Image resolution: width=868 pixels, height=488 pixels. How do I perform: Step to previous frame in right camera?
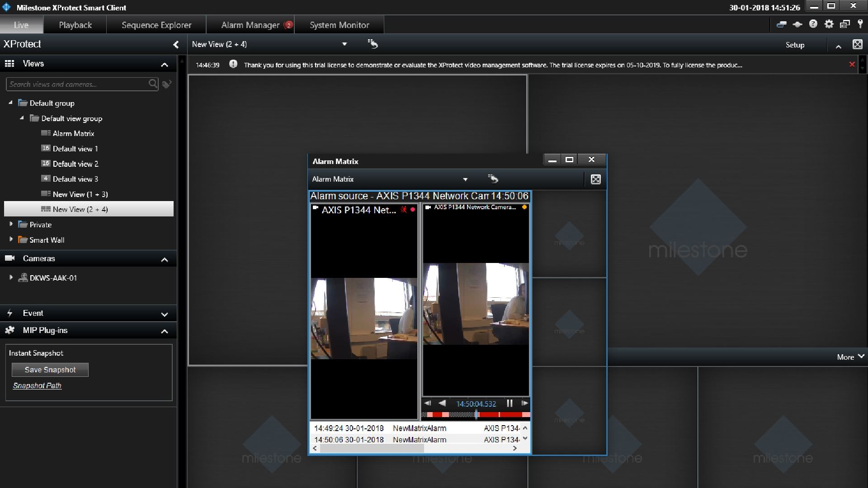pos(428,403)
